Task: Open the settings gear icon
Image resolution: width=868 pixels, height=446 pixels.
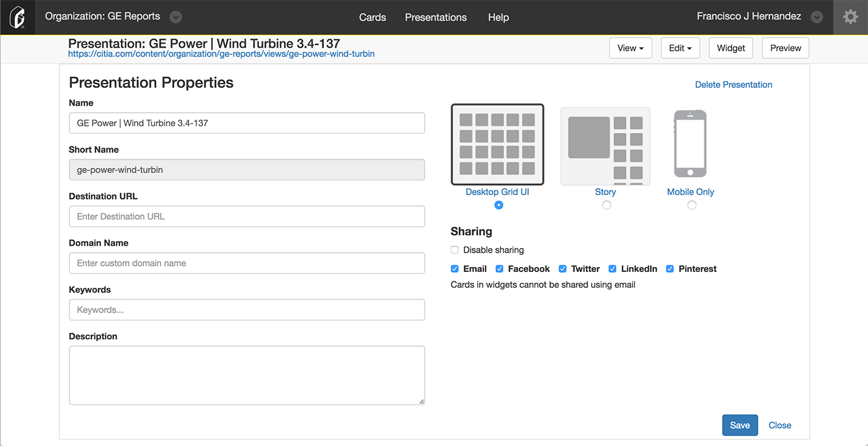Action: [x=851, y=17]
